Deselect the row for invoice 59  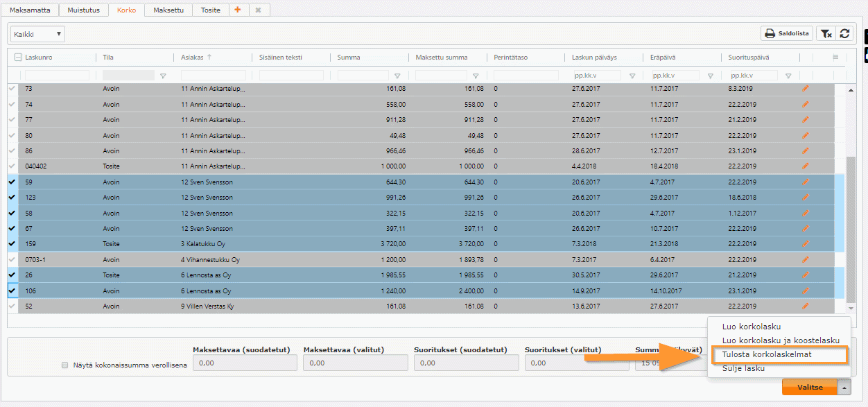click(12, 182)
